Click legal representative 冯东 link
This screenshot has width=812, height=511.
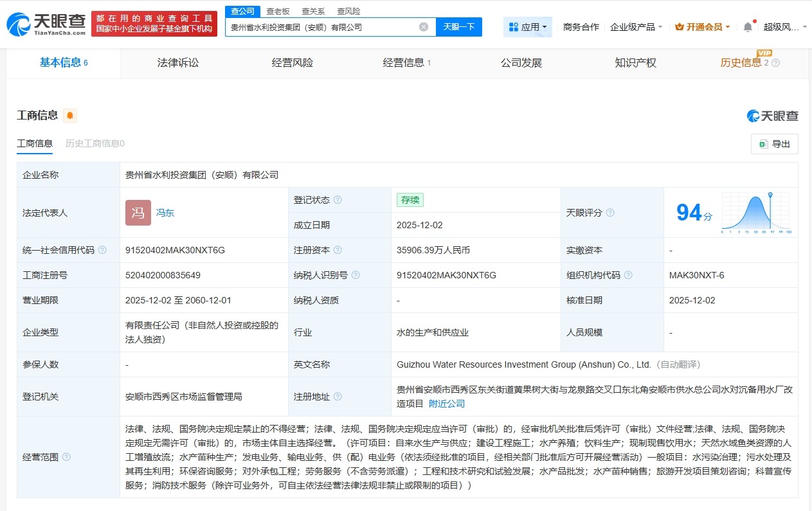coord(165,212)
